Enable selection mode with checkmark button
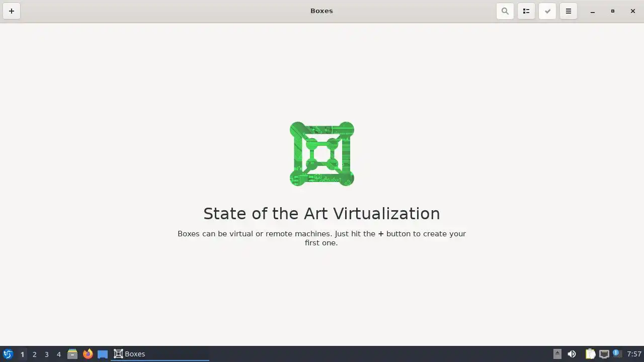 pyautogui.click(x=547, y=11)
